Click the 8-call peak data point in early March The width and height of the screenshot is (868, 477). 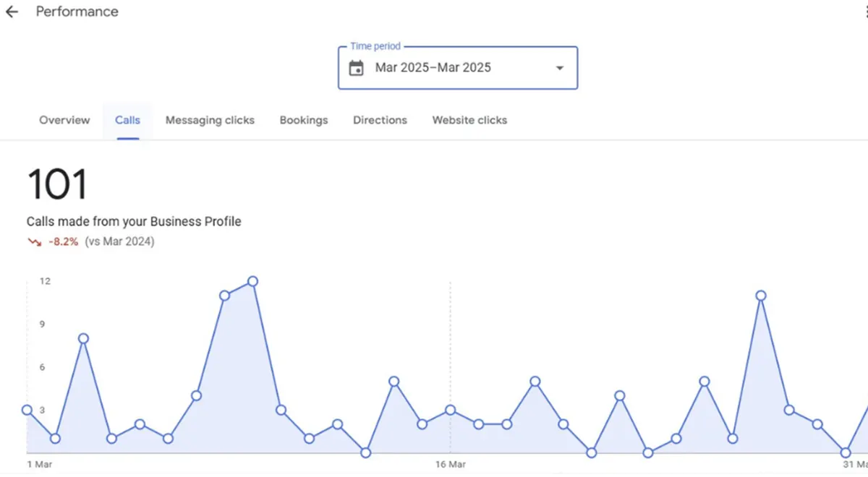coord(83,338)
